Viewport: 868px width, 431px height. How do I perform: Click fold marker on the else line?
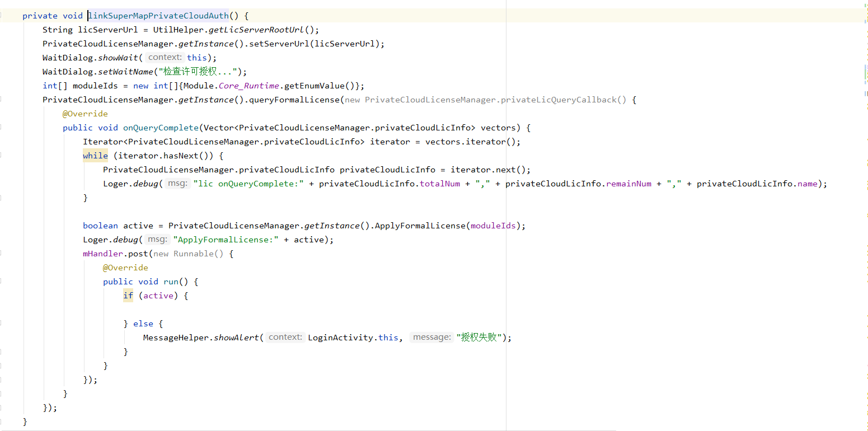click(2, 324)
